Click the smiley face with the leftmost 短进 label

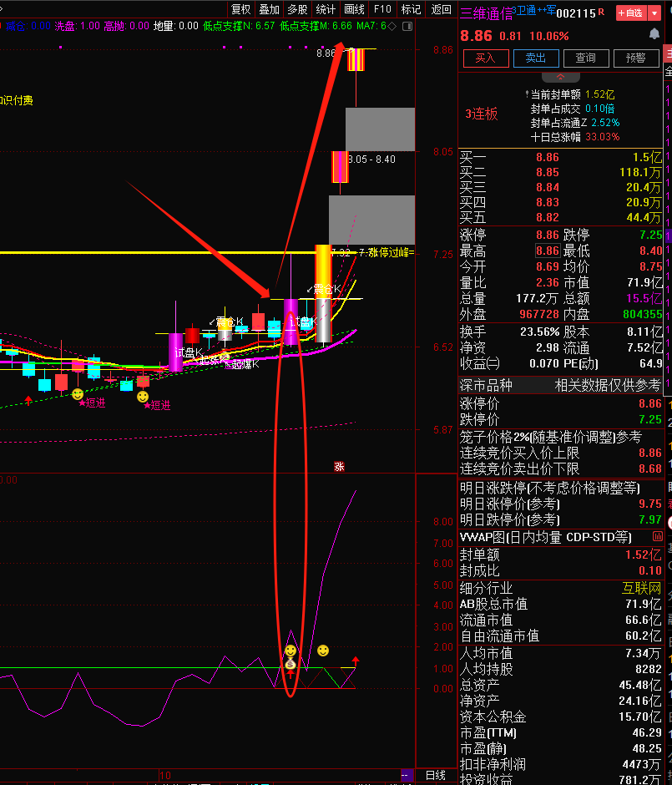78,394
